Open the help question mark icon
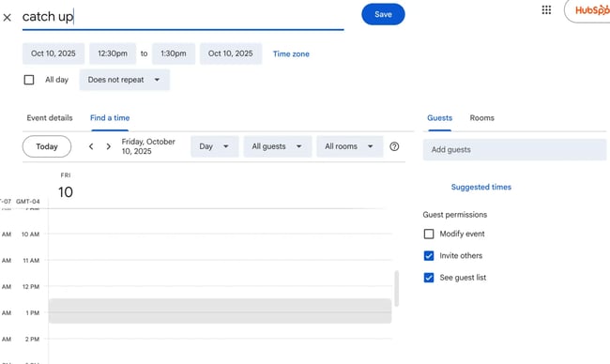Viewport: 610px width, 364px height. coord(394,146)
